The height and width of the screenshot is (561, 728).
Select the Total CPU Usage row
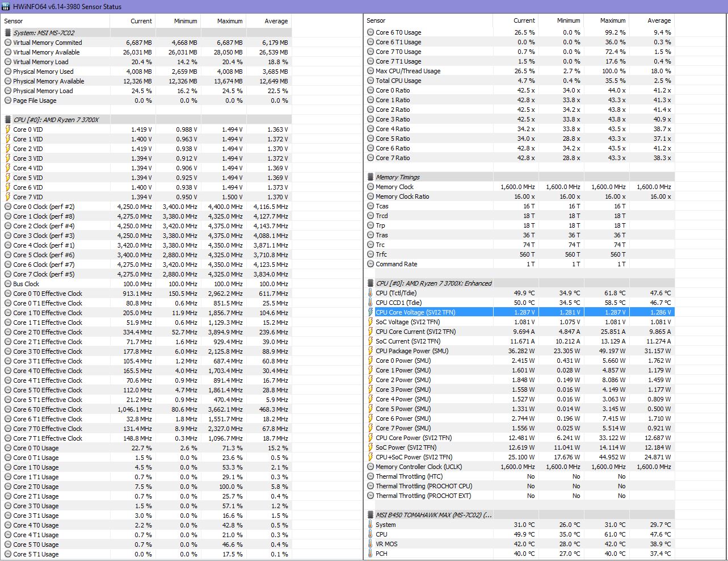pos(519,81)
